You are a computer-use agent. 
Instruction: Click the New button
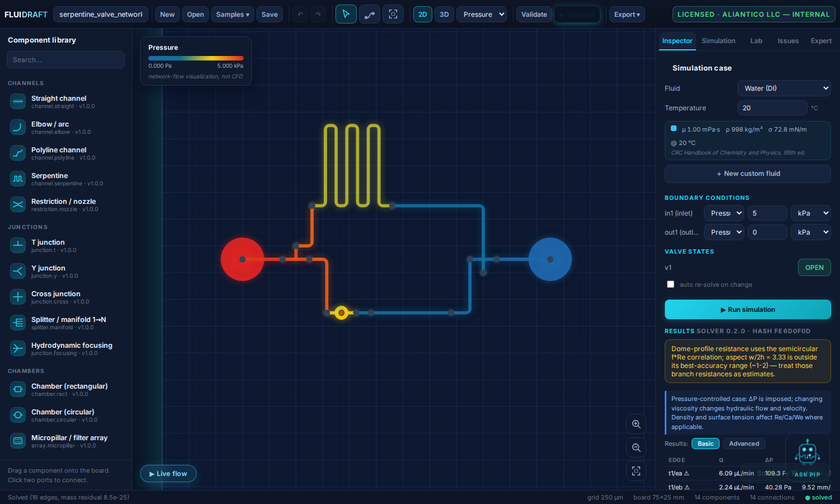(167, 14)
